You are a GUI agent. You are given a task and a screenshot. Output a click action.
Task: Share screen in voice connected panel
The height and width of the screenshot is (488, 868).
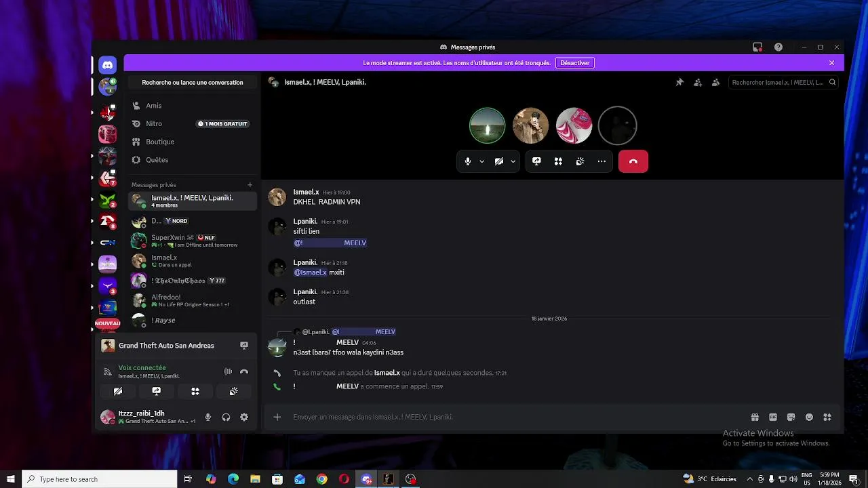[x=156, y=391]
